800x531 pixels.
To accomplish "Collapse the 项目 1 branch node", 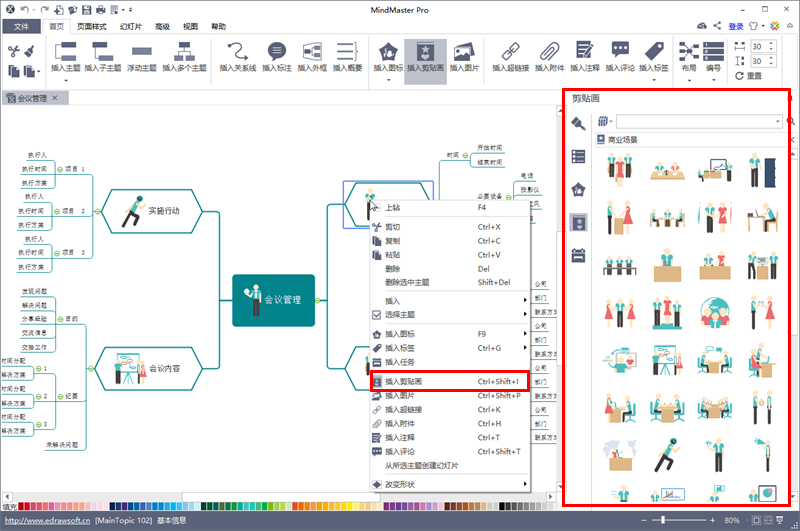I will 60,169.
